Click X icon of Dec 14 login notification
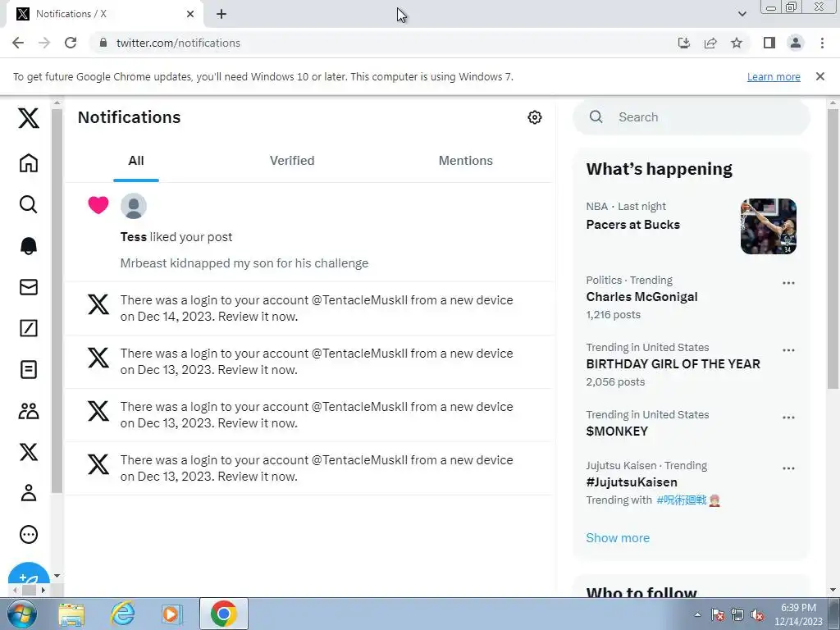The image size is (840, 630). coord(98,304)
